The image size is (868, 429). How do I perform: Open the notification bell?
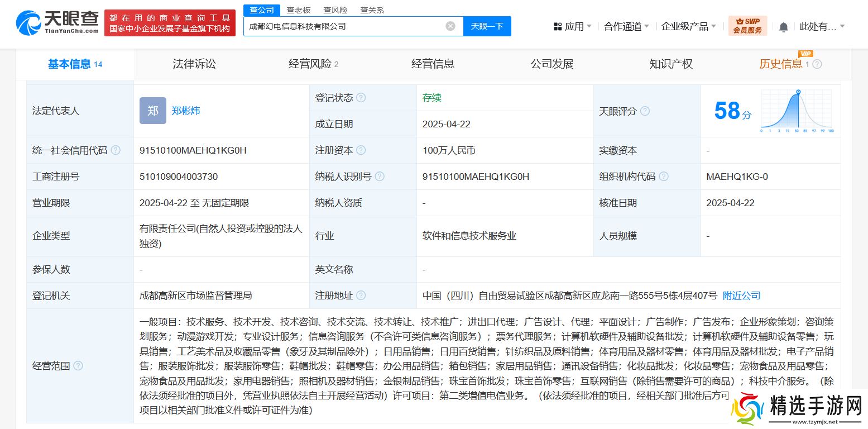coord(784,27)
